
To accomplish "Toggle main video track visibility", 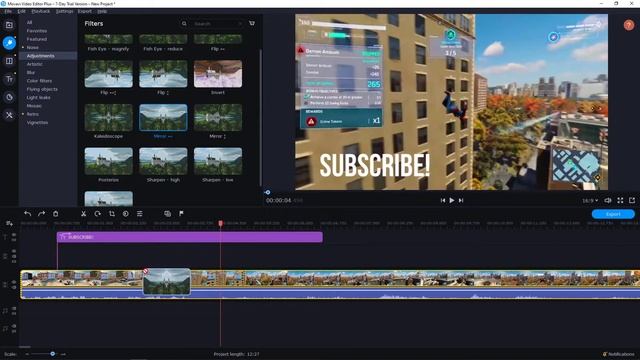I will (x=14, y=282).
